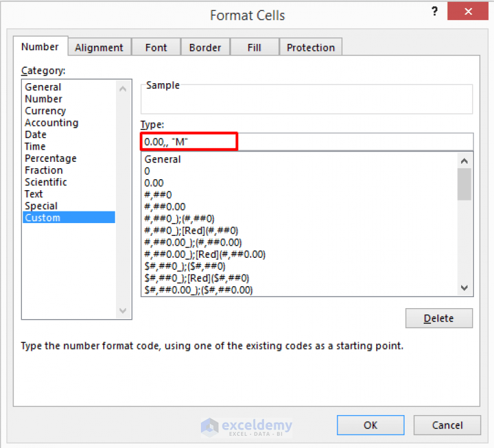Screen dimensions: 494x448
Task: Go to the Fill tab
Action: [254, 47]
